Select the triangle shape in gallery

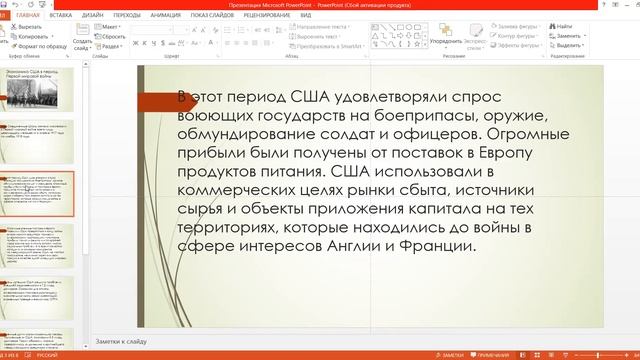point(375,36)
